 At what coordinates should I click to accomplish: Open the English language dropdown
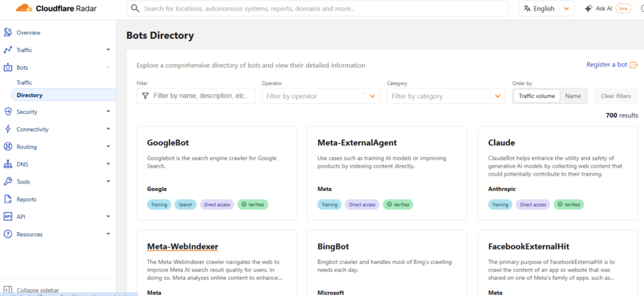(546, 9)
